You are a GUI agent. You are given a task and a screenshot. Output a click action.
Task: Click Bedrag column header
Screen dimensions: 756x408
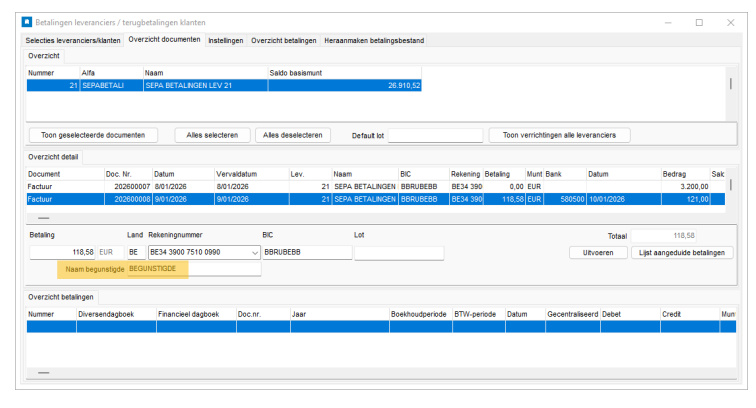click(x=685, y=174)
